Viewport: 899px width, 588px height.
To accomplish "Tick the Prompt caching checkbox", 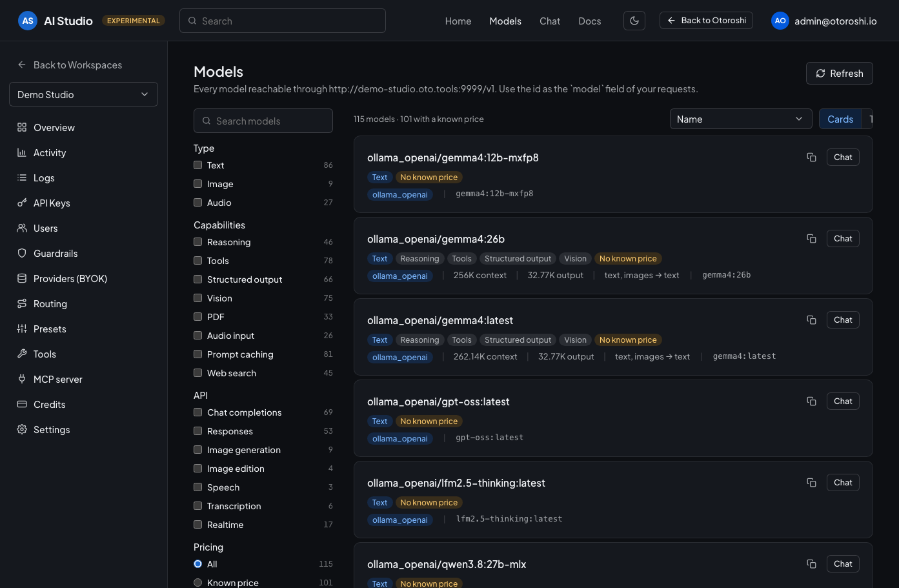I will tap(198, 354).
